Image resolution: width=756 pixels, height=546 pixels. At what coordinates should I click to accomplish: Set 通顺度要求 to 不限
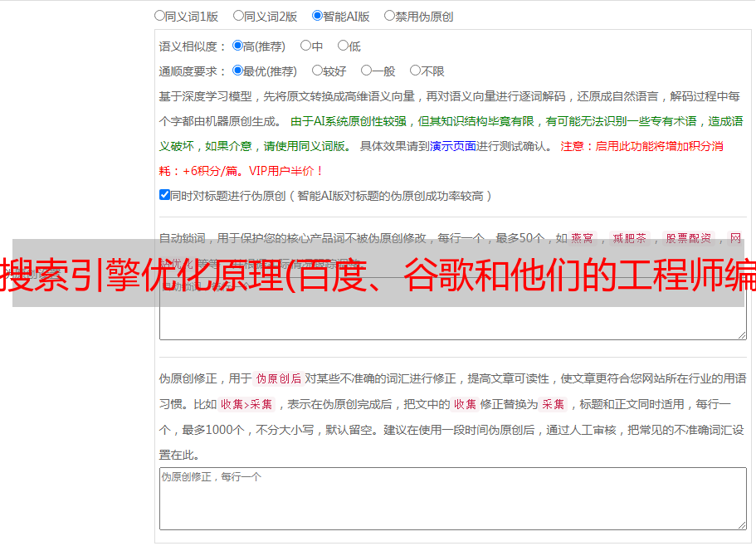point(415,71)
